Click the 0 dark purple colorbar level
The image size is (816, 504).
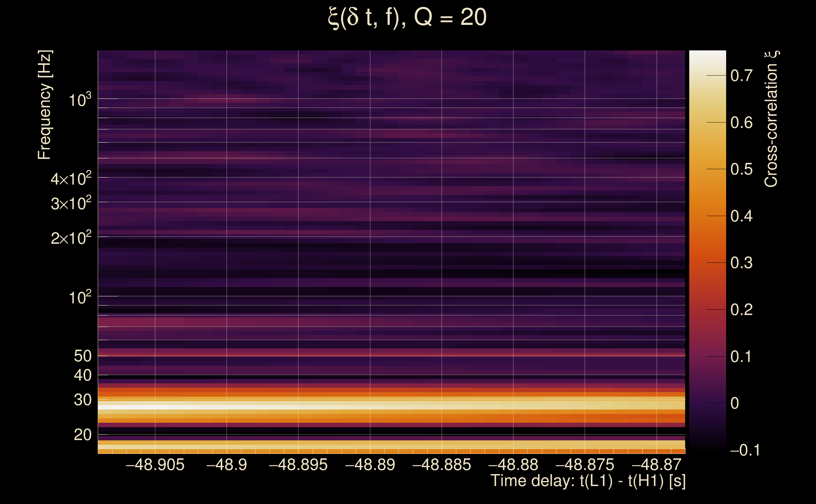(707, 403)
